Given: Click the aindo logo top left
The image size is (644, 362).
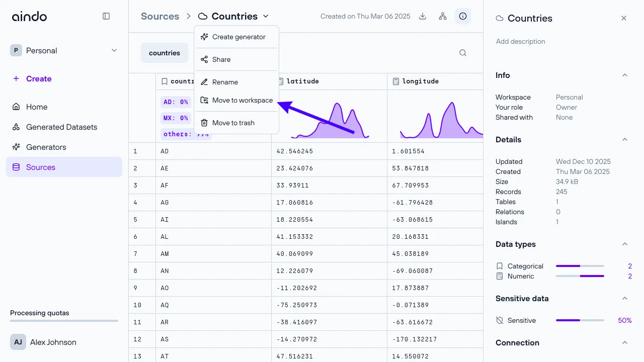Looking at the screenshot, I should [x=29, y=16].
